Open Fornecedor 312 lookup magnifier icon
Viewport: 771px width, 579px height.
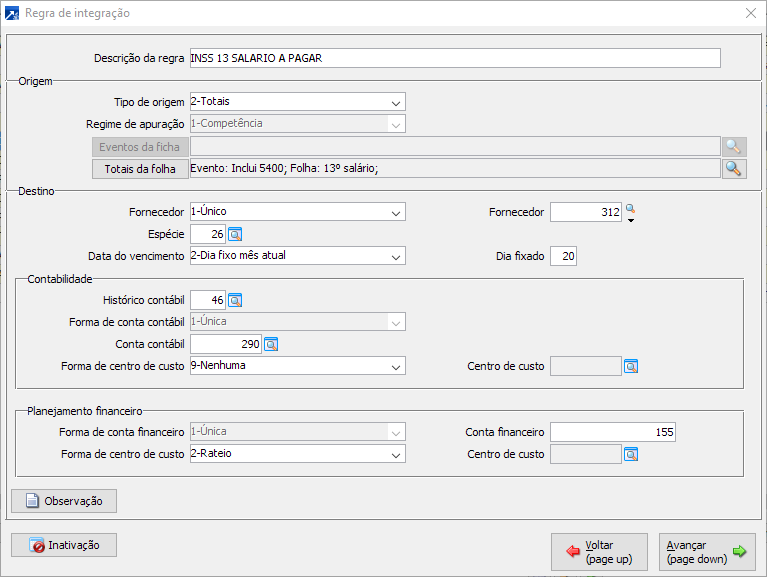630,209
